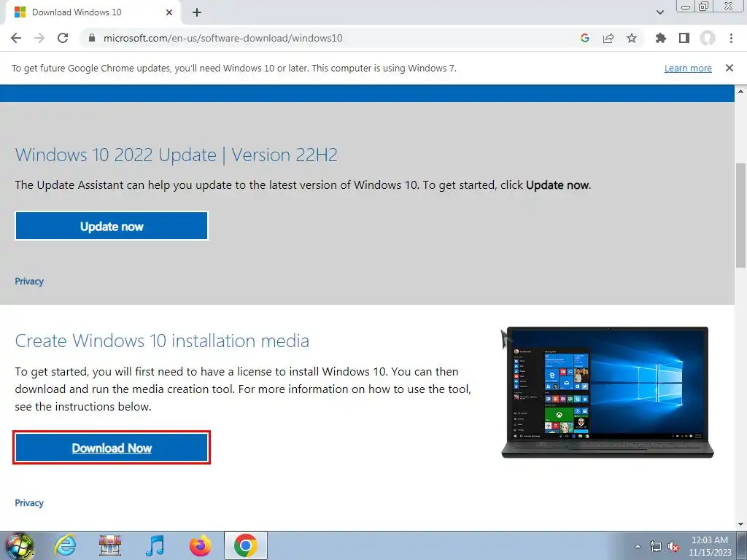Screen dimensions: 747x560
Task: Open Privacy link under Download Now
Action: [x=29, y=503]
